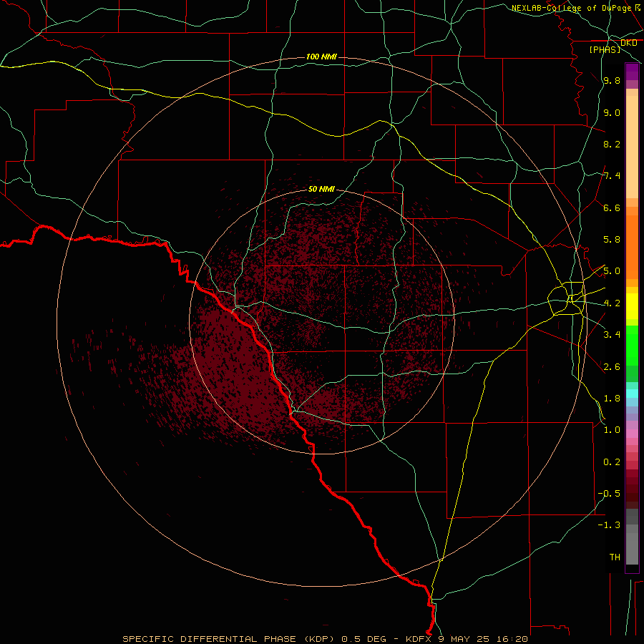
Task: Click the 50 NMI range ring label
Action: (321, 189)
